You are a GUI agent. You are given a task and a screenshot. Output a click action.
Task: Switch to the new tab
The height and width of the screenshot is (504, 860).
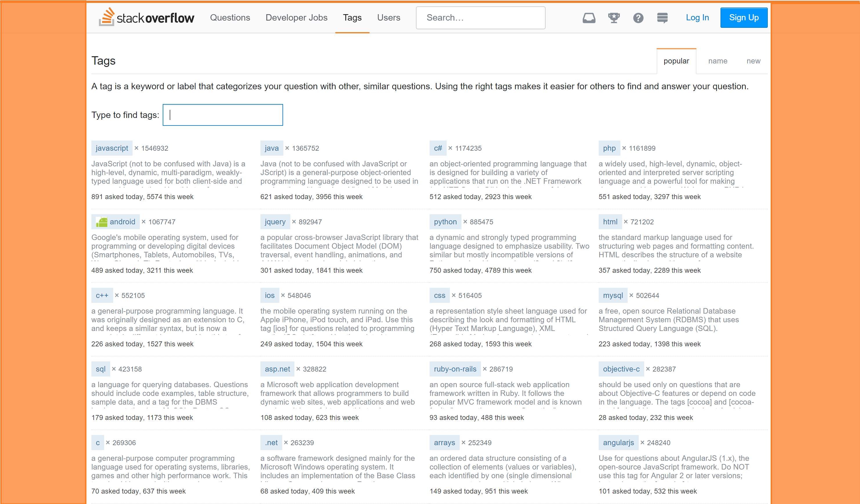(x=753, y=61)
